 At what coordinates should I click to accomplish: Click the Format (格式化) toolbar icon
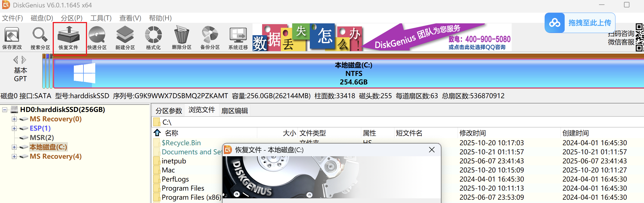[153, 38]
